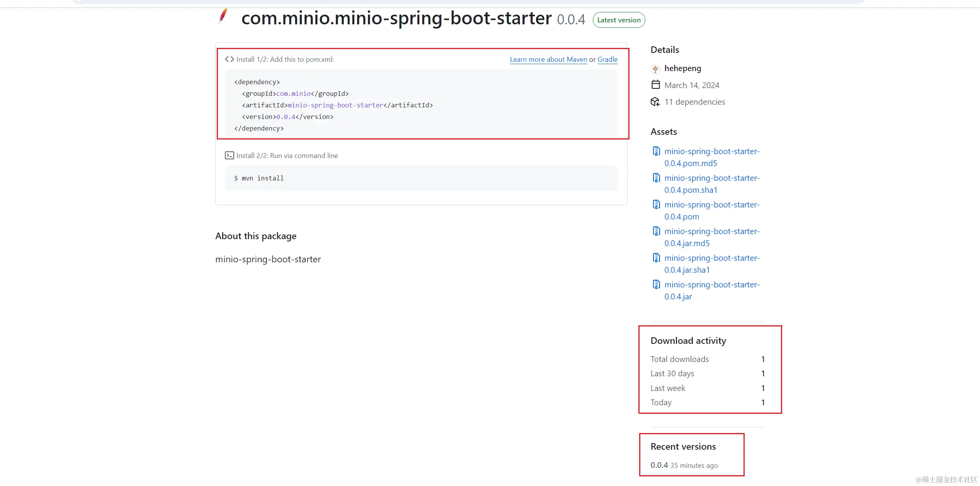Open the Learn more about Maven link
Viewport: 980px width, 486px height.
[548, 59]
